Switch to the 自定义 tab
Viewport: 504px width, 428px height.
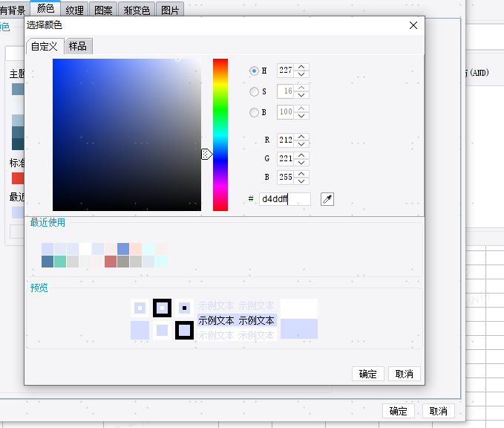tap(45, 46)
